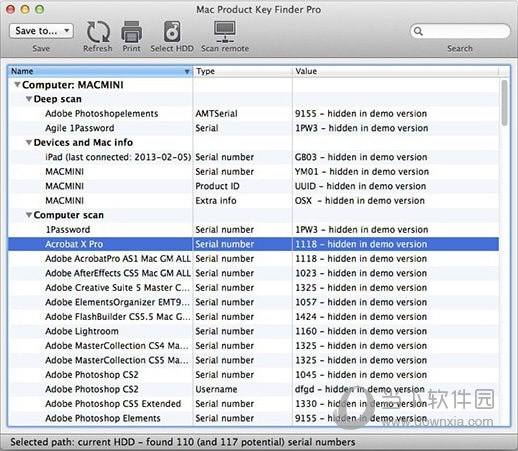Click the value starting with 1023
The height and width of the screenshot is (451, 518).
click(x=361, y=273)
